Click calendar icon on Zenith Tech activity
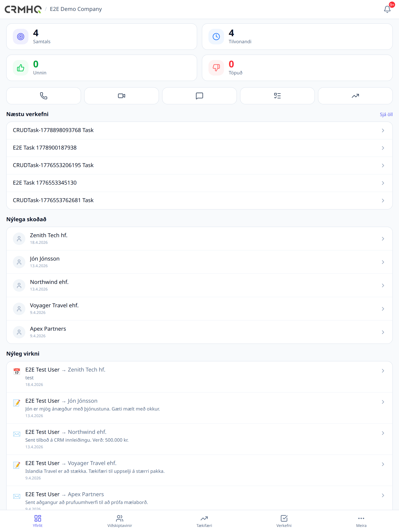 (x=17, y=371)
